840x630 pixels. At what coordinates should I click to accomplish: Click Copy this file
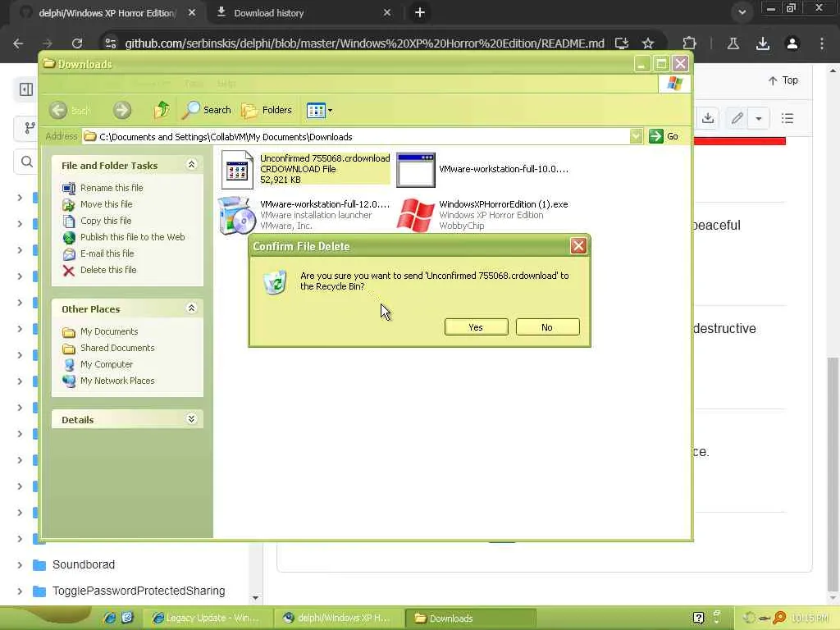[x=106, y=221]
